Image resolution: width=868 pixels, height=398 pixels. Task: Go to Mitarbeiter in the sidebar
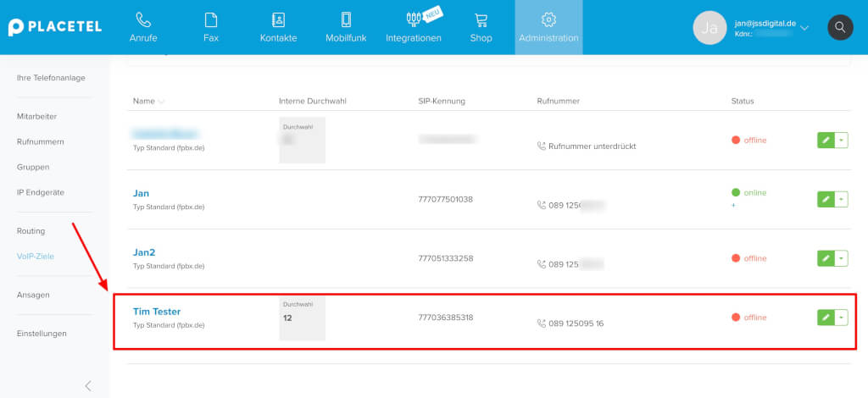pyautogui.click(x=36, y=116)
